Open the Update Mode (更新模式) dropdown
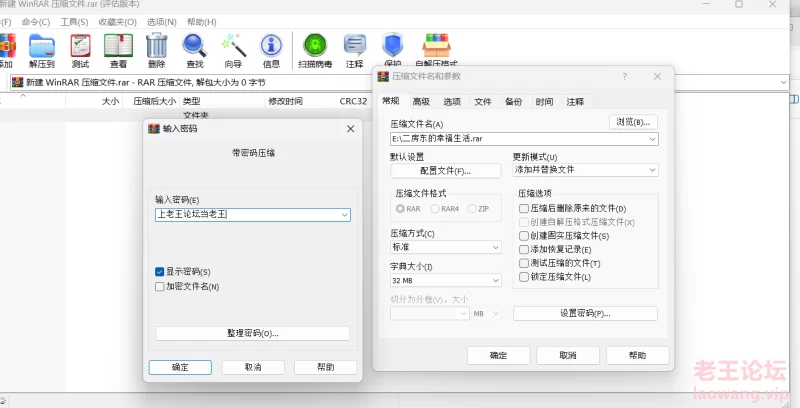The width and height of the screenshot is (800, 408). coord(585,170)
